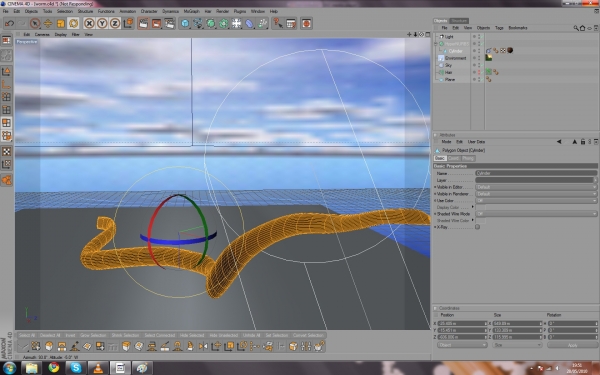Click the Add Cube primitive icon
This screenshot has height=375, width=600.
pyautogui.click(x=185, y=23)
